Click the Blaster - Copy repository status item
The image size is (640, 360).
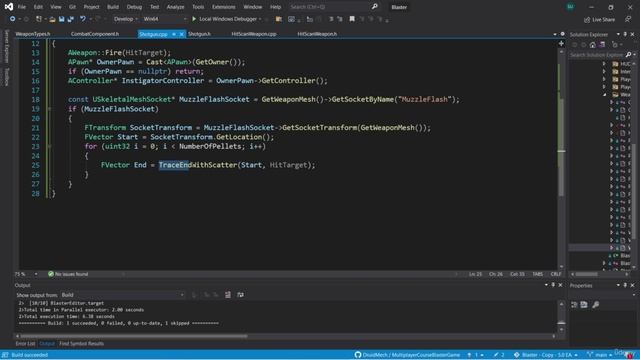point(546,355)
